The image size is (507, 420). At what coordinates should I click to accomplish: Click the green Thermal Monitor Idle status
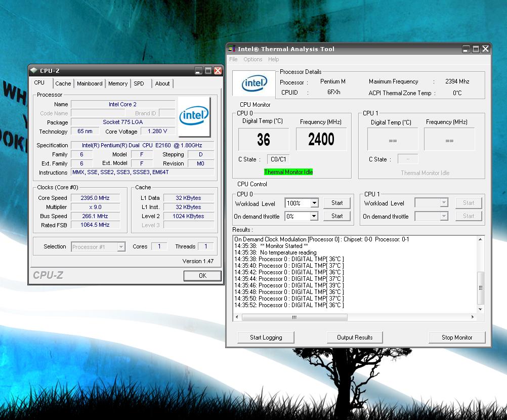click(x=288, y=172)
